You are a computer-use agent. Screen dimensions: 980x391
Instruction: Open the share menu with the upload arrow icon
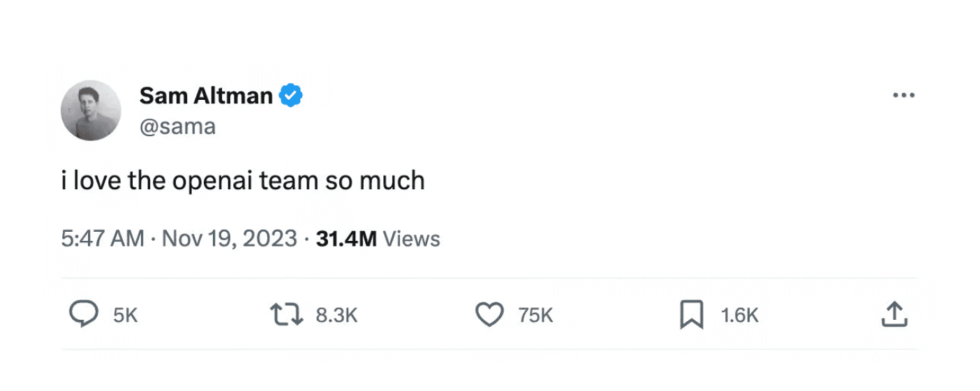(893, 315)
